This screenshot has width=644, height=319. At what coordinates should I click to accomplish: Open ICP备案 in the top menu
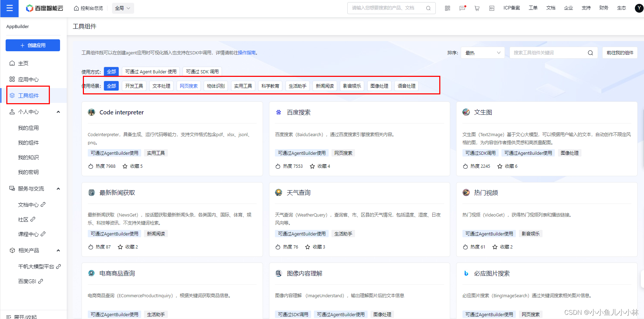click(512, 8)
